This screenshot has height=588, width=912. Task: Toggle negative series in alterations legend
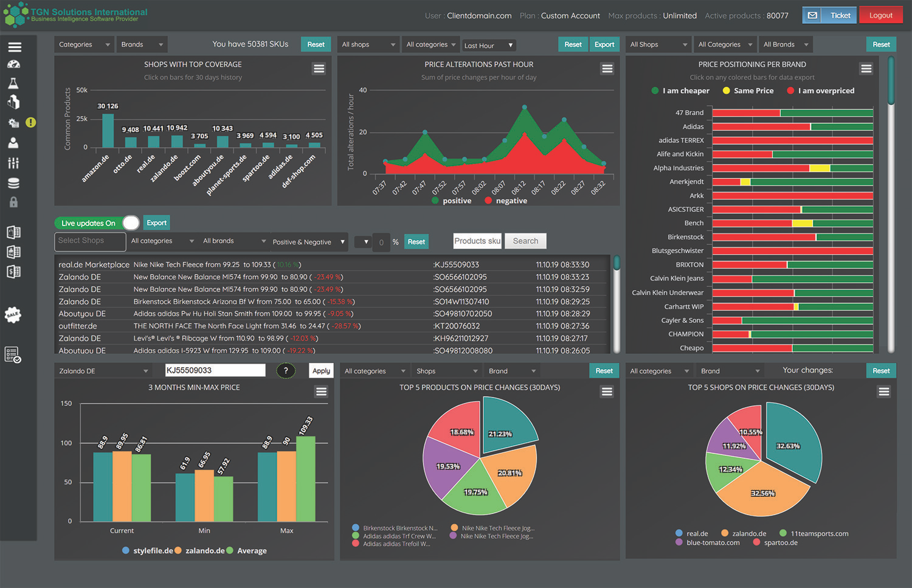506,201
